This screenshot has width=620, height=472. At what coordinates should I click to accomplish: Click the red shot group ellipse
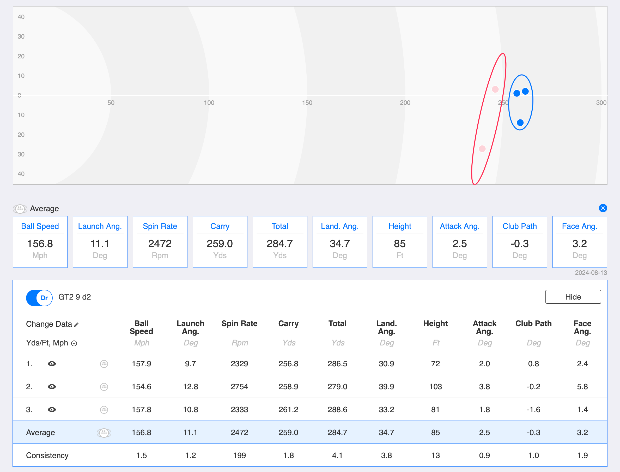pyautogui.click(x=488, y=118)
